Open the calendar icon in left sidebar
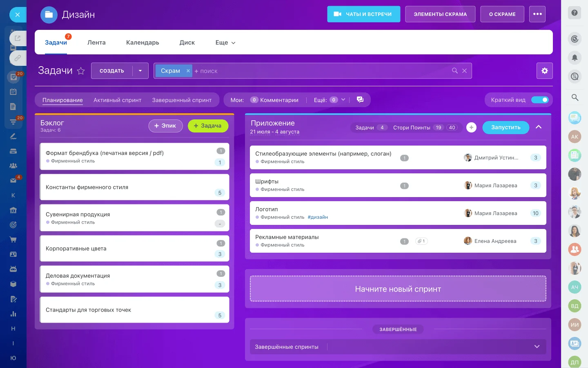 point(13,91)
